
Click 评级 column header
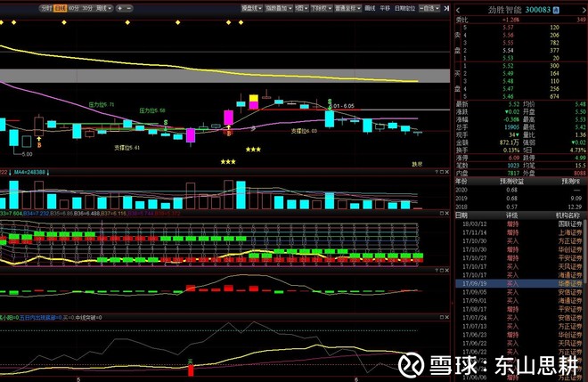pyautogui.click(x=512, y=215)
